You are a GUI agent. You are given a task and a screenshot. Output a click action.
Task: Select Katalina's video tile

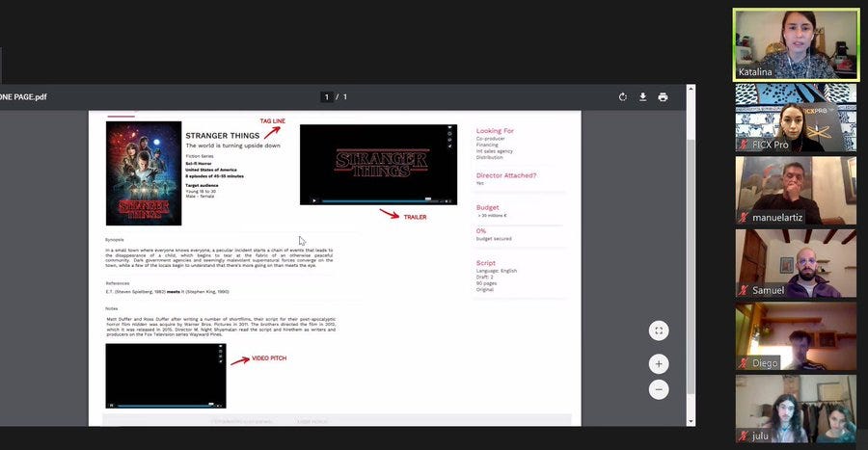pyautogui.click(x=796, y=44)
